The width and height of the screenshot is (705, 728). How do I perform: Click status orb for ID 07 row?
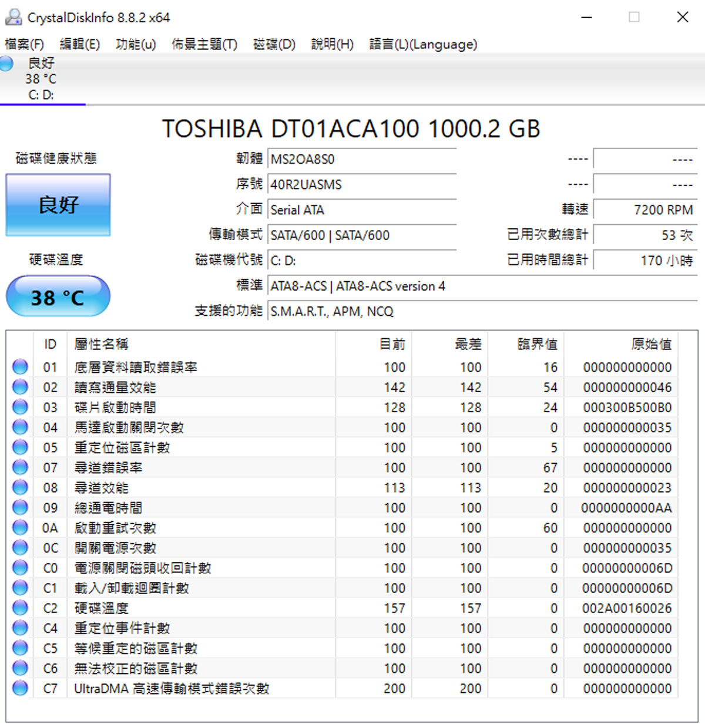[20, 467]
